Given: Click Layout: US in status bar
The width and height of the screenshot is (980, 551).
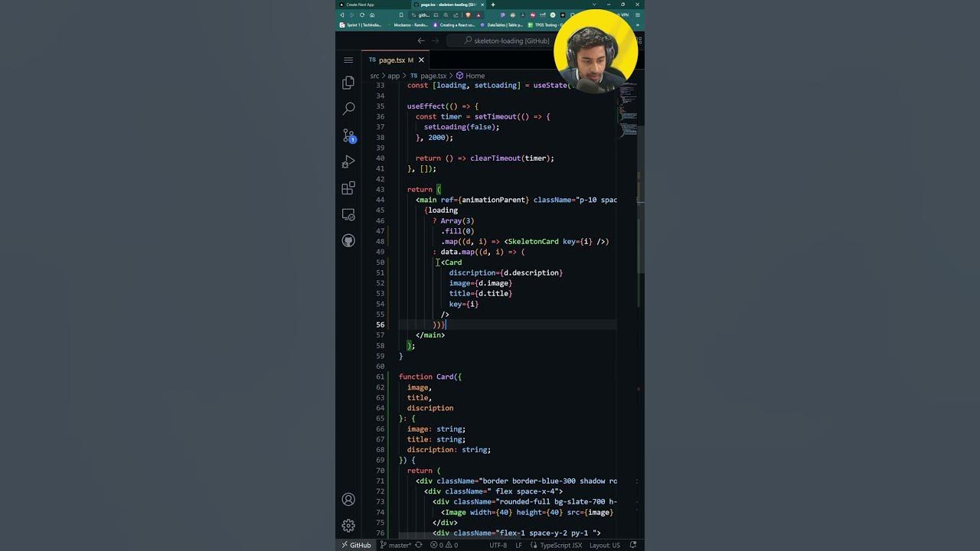Looking at the screenshot, I should (x=605, y=545).
